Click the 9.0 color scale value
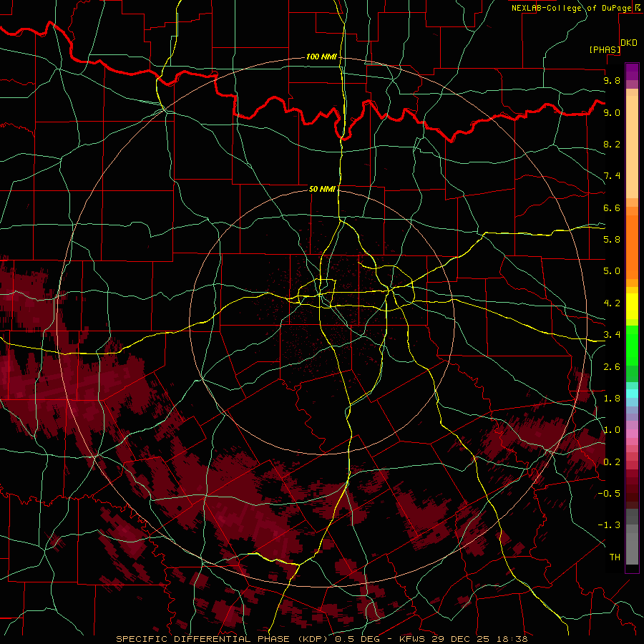The height and width of the screenshot is (644, 644). [612, 112]
